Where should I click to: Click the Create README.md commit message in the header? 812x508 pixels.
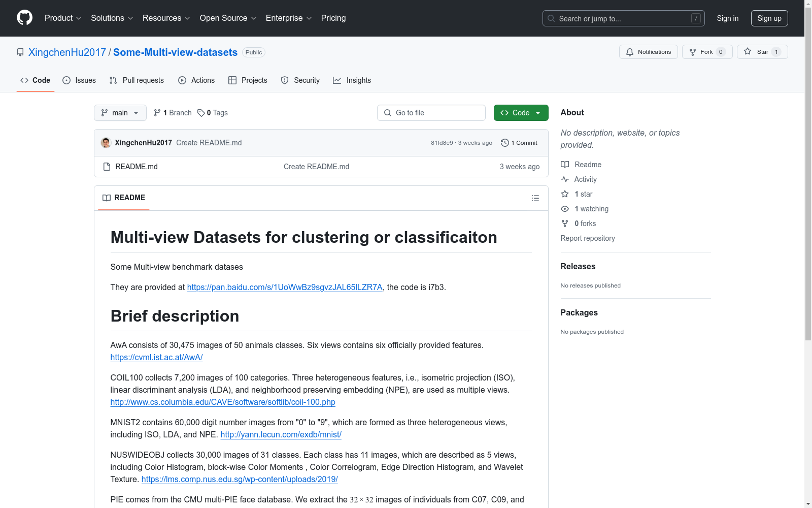[x=209, y=143]
